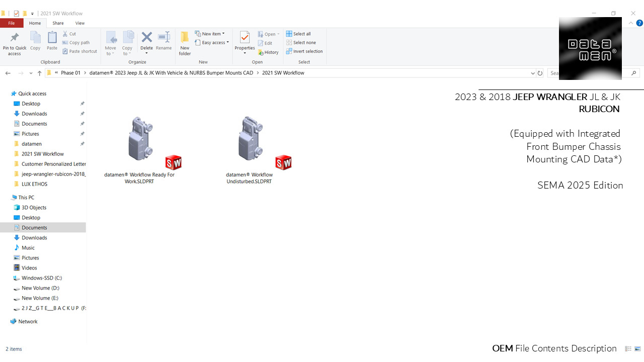
Task: Open the Open button dropdown
Action: pyautogui.click(x=269, y=34)
